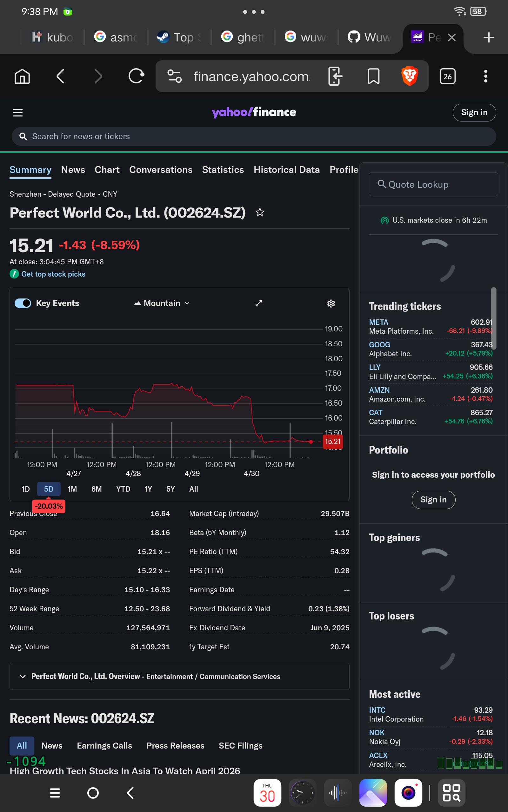Open the News tab

tap(73, 170)
